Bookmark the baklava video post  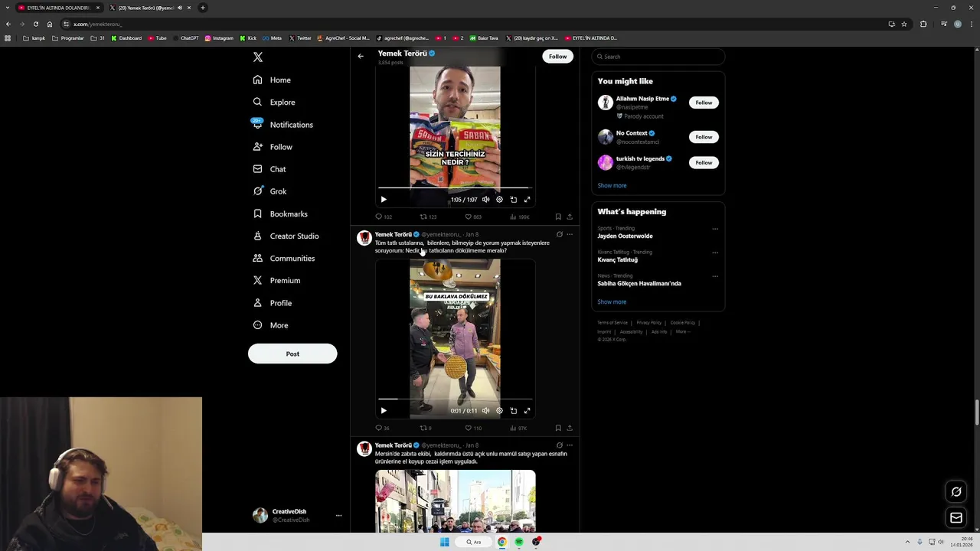click(558, 428)
